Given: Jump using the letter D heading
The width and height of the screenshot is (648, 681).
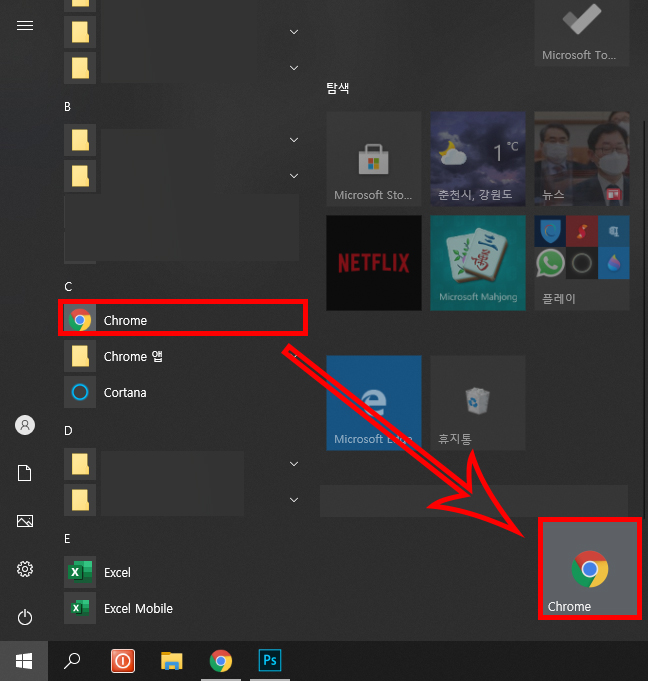Looking at the screenshot, I should pyautogui.click(x=68, y=430).
